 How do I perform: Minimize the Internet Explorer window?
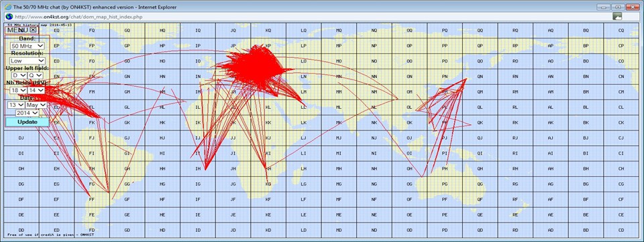tap(602, 7)
